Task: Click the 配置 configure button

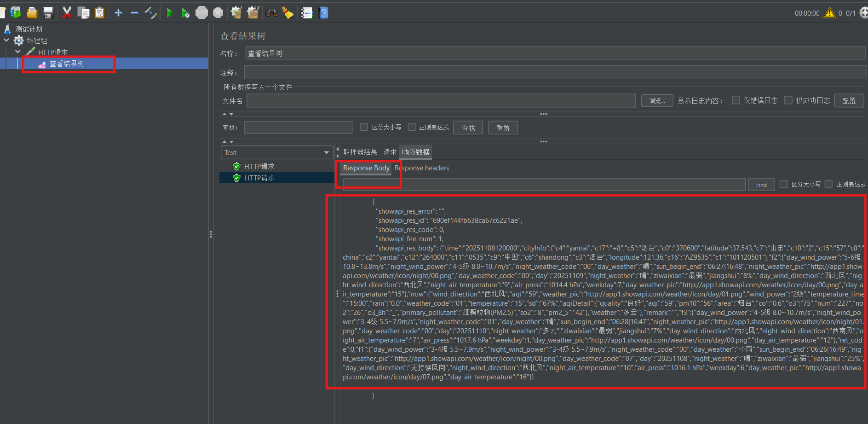Action: pyautogui.click(x=849, y=101)
